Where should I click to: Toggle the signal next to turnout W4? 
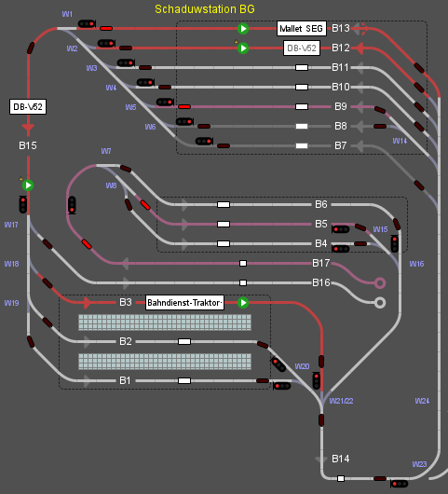tap(145, 83)
